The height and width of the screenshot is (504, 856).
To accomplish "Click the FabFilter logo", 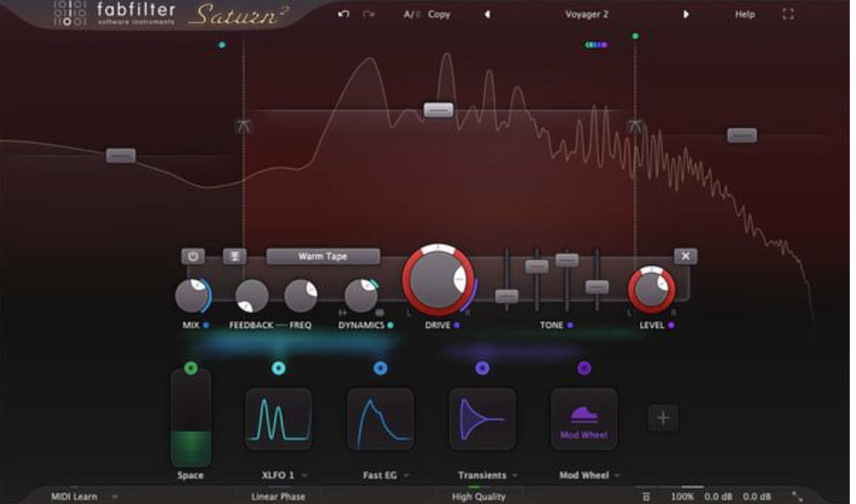I will [x=114, y=14].
